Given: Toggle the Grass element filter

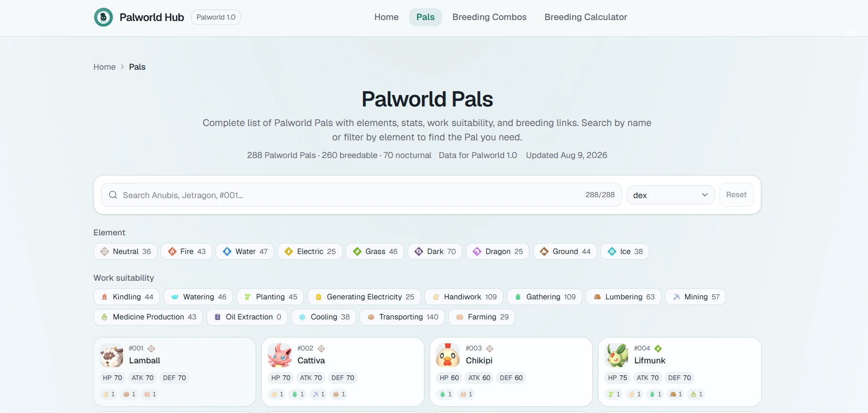Looking at the screenshot, I should pos(375,252).
